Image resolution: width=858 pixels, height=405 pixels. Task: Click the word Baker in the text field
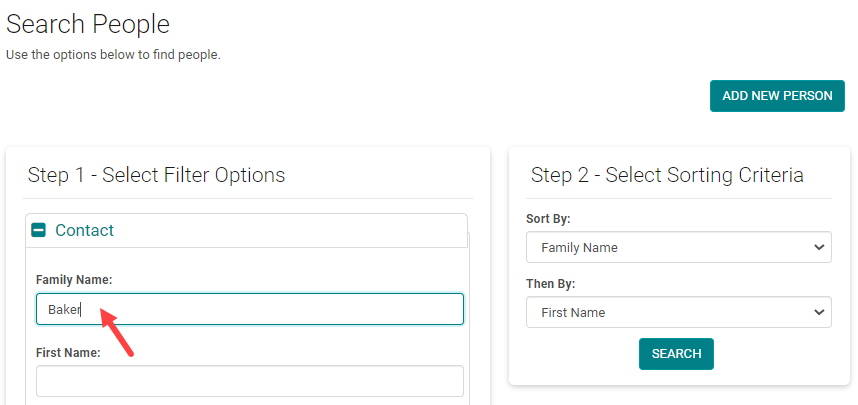pos(64,309)
